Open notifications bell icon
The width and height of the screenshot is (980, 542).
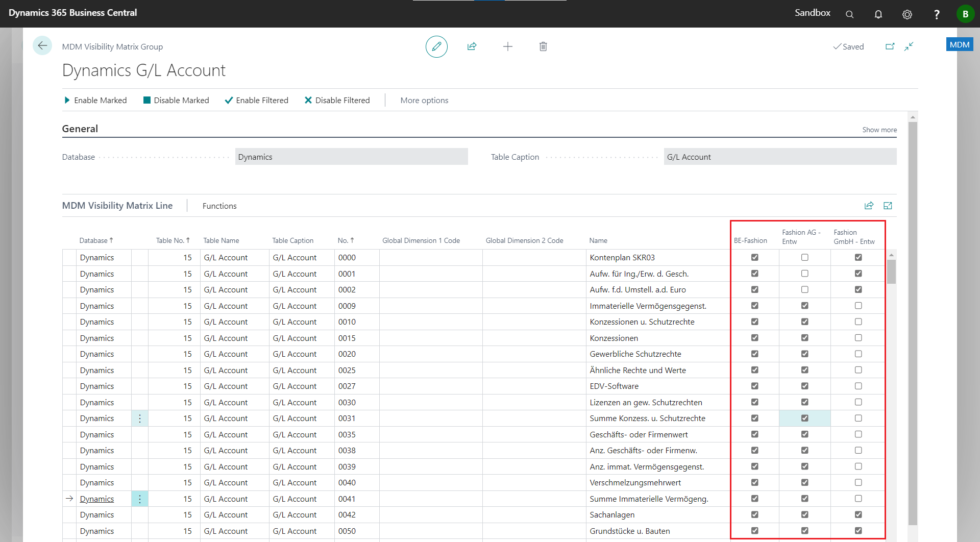[878, 14]
